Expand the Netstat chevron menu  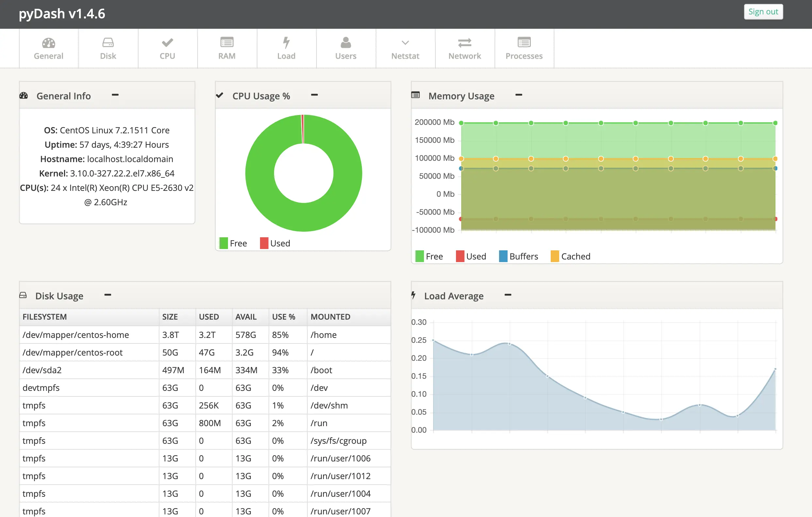[405, 43]
